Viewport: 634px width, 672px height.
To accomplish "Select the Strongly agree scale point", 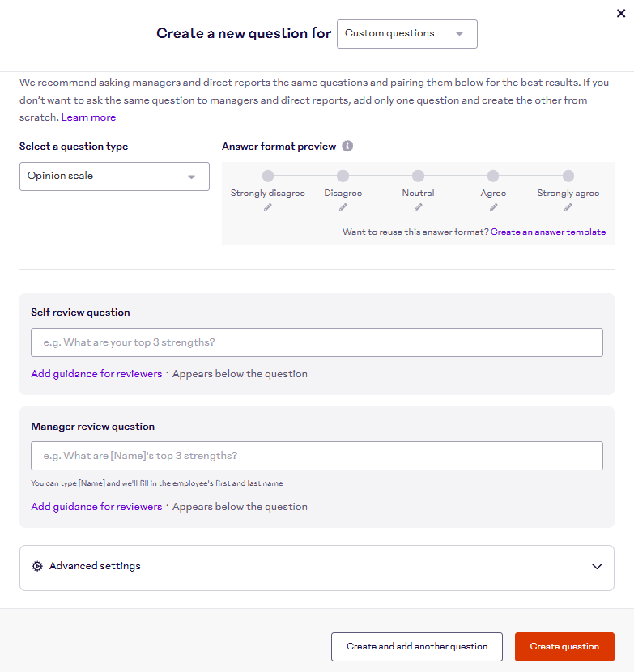I will point(568,176).
